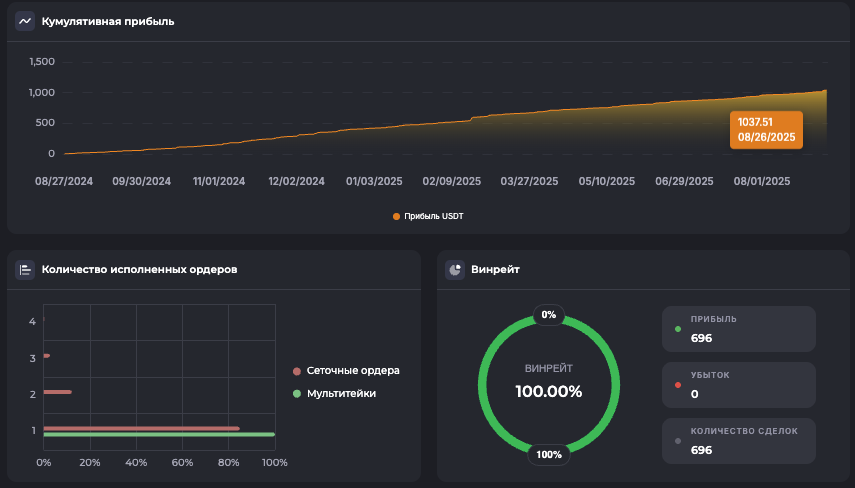Click the orange marker next to Прибыль USDT
This screenshot has height=488, width=855.
[397, 216]
